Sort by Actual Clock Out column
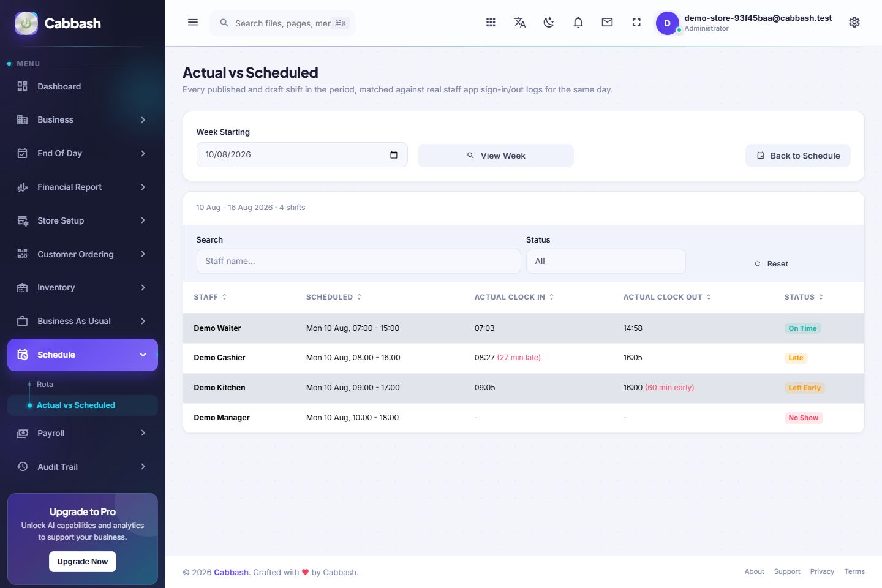 [x=709, y=297]
